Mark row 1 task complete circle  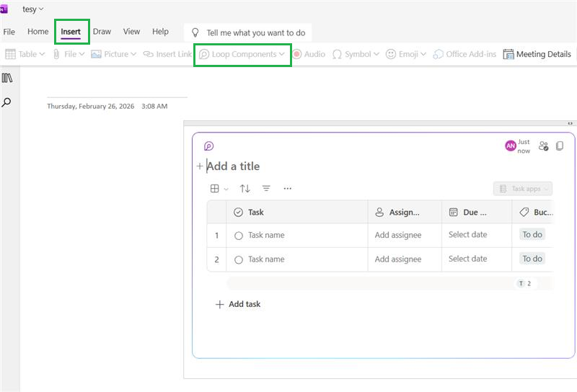(239, 236)
